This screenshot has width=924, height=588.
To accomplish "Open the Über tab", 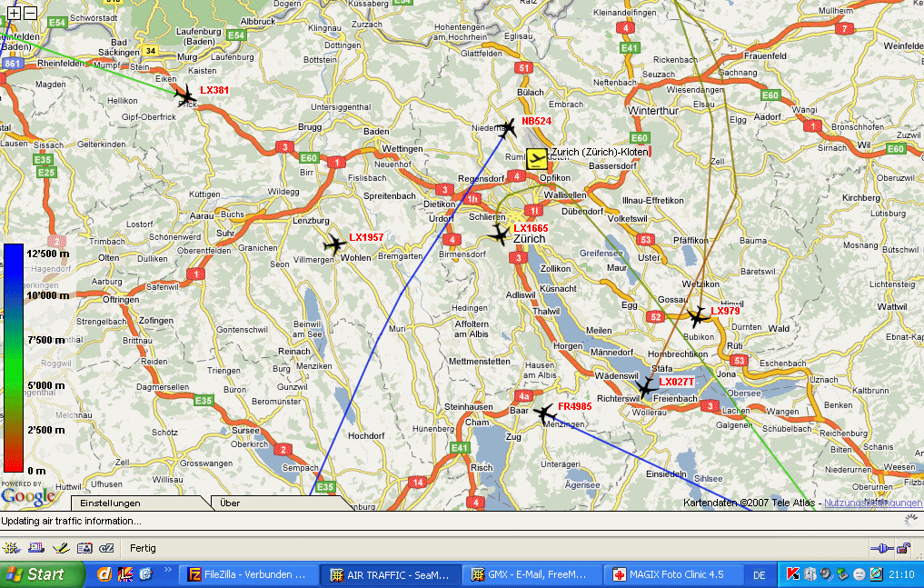I will 231,503.
